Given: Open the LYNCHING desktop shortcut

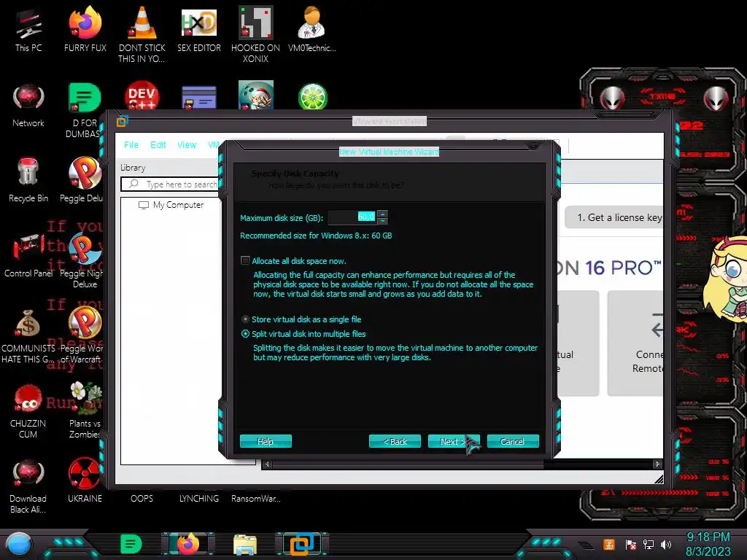Looking at the screenshot, I should click(x=199, y=499).
